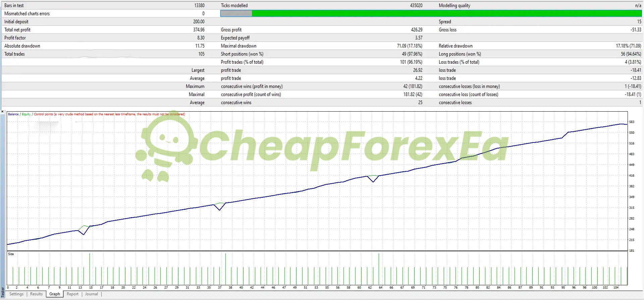Click Average profit trade value 4.22

tap(419, 78)
